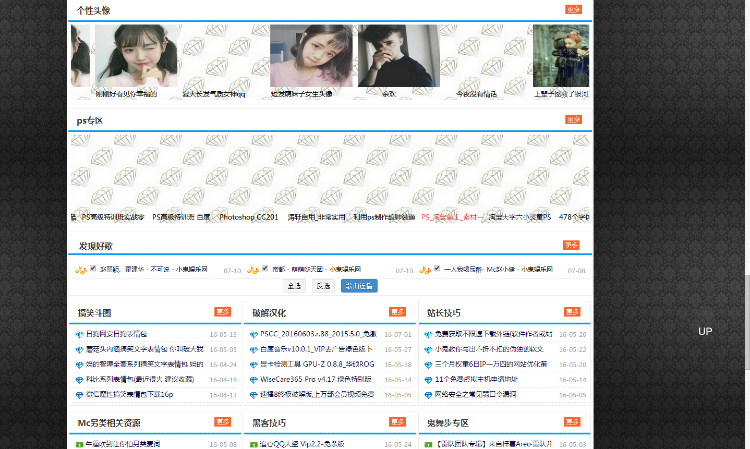
Task: Click diamond icon beside GPU-Z 0.8.8 entry
Action: point(254,365)
